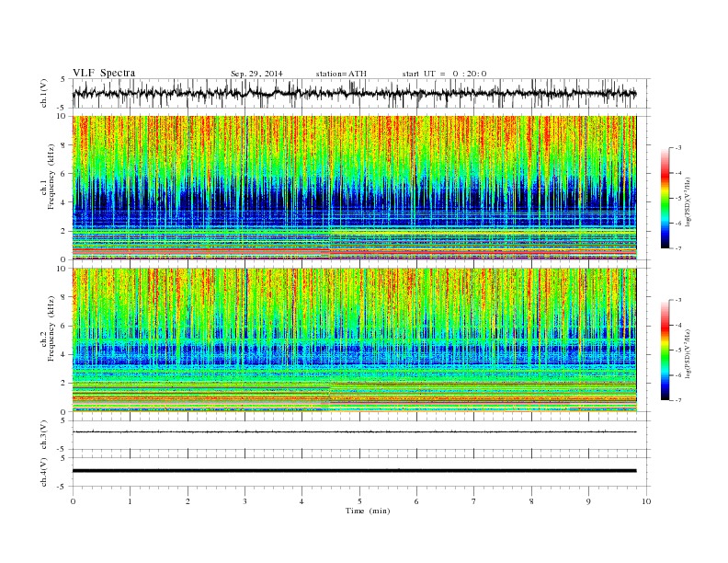The height and width of the screenshot is (563, 728).
Task: Click the "ch.4(V)" axis label
Action: [x=44, y=473]
